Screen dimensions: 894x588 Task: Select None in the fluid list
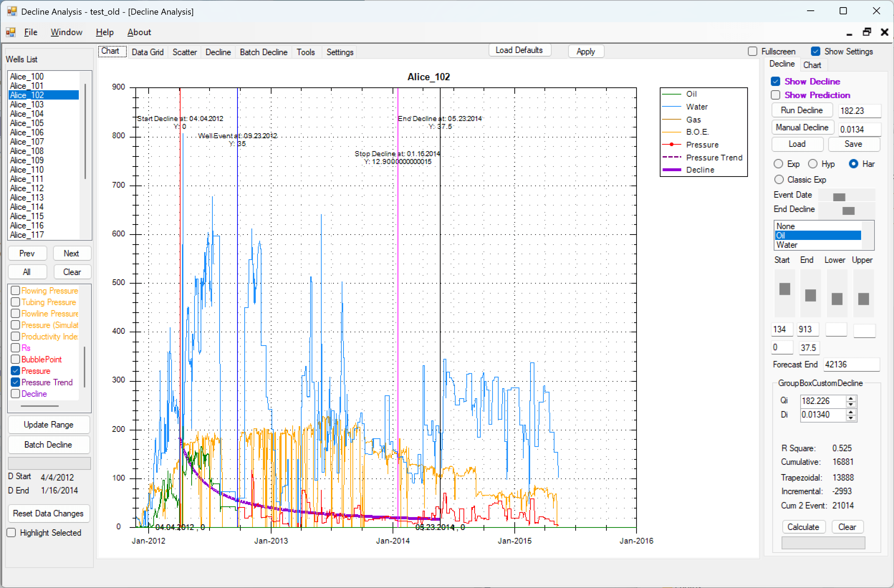[817, 226]
